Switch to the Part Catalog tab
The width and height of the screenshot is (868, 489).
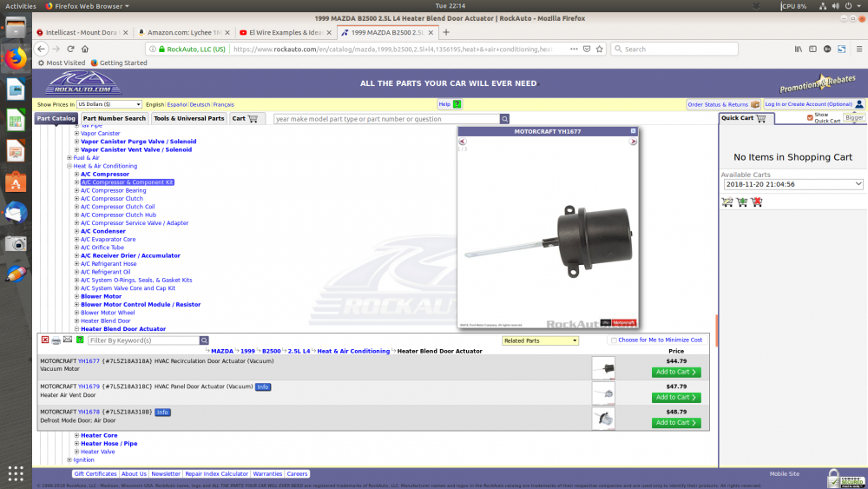56,118
